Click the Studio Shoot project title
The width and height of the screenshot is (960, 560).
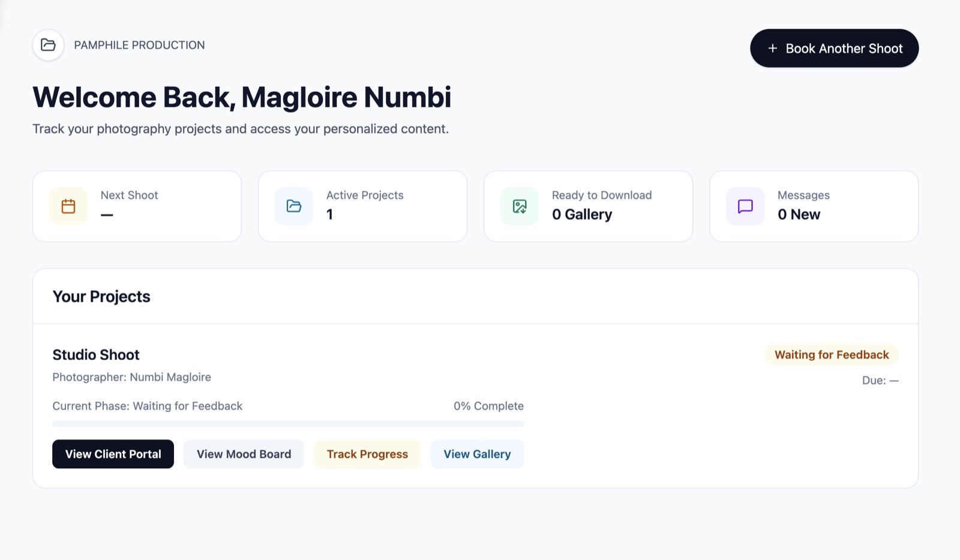pos(96,355)
